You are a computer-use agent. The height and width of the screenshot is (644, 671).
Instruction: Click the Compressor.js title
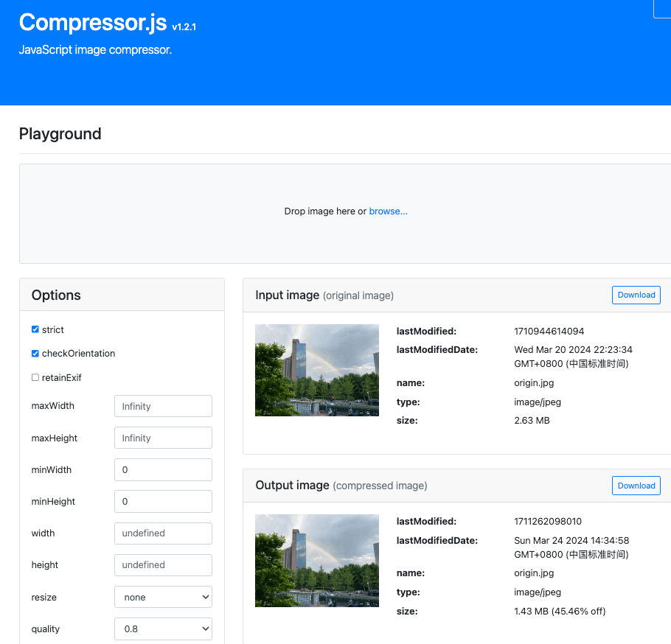[x=93, y=22]
